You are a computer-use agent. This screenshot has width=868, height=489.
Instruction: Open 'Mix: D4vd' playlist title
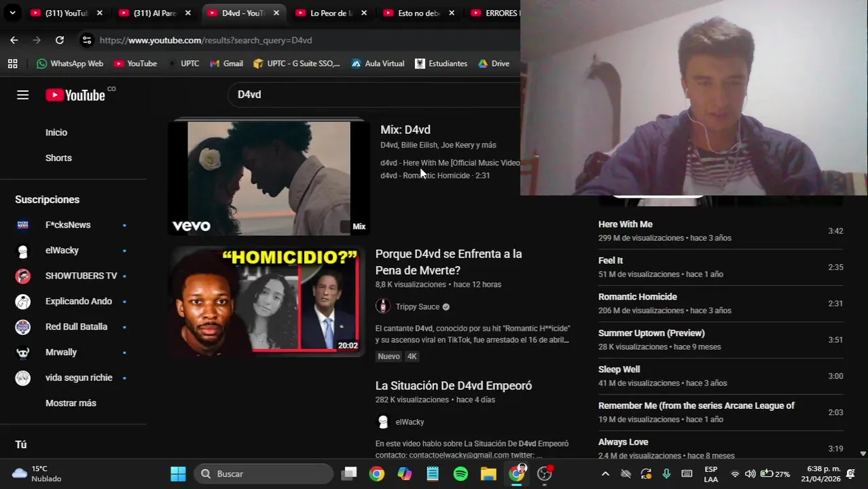pyautogui.click(x=405, y=130)
